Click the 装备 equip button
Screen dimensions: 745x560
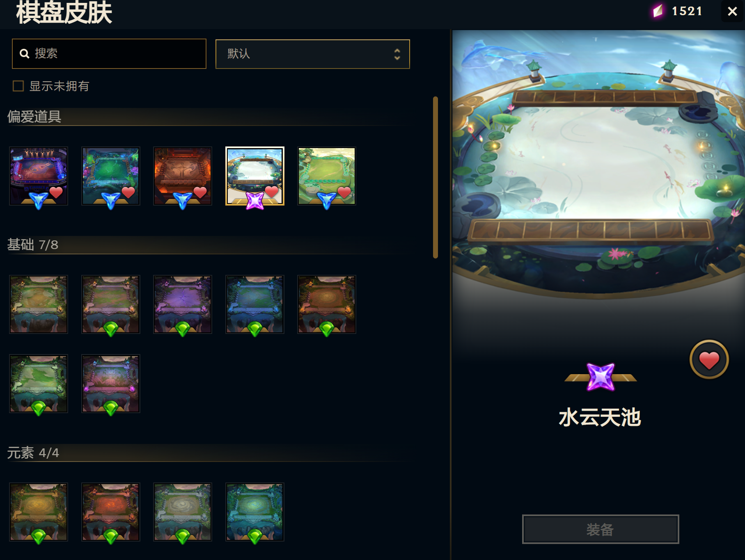tap(600, 529)
